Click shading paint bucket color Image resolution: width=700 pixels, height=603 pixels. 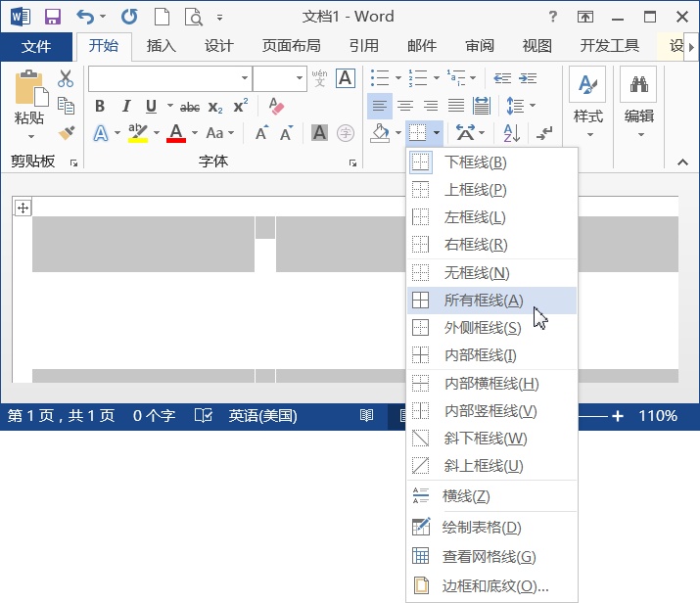coord(380,132)
